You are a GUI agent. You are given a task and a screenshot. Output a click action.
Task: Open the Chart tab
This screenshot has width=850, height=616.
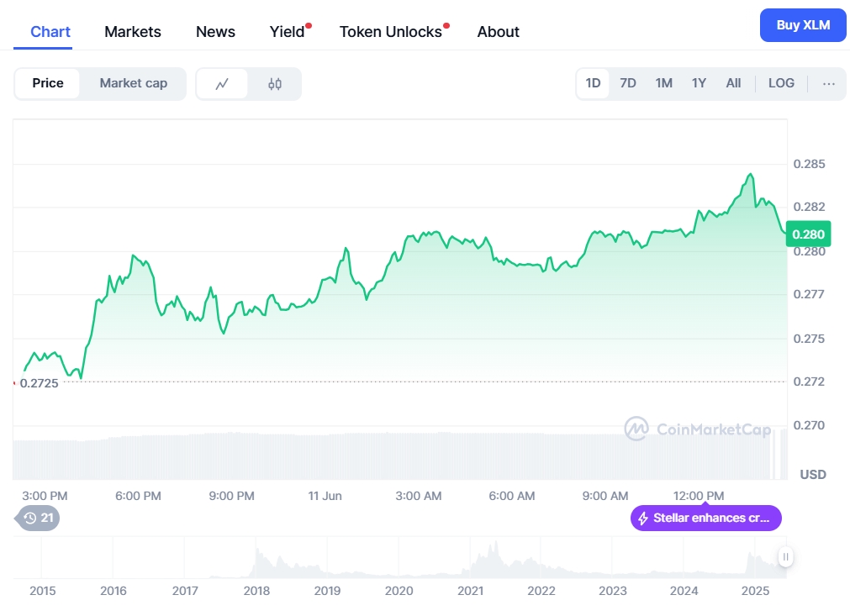click(x=50, y=32)
